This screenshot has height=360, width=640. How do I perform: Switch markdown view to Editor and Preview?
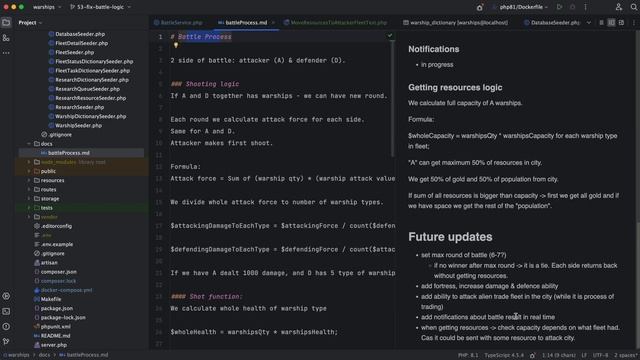[611, 22]
